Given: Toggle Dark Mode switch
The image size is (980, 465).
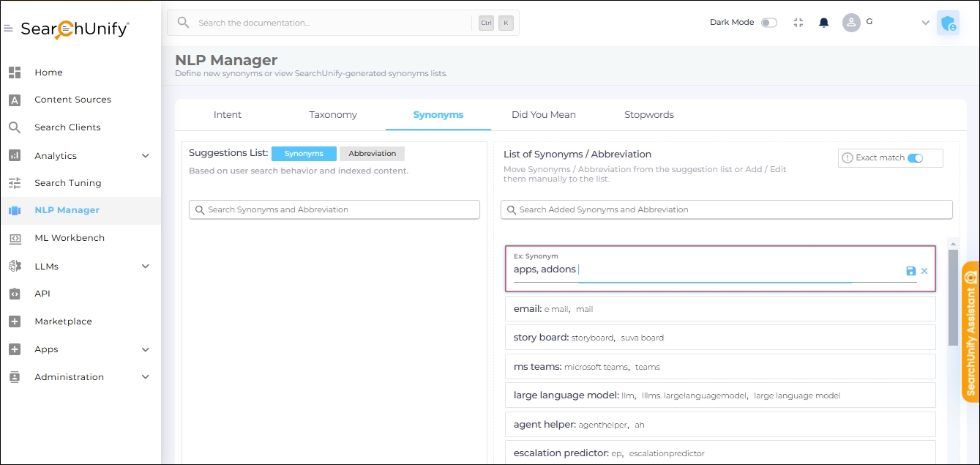Looking at the screenshot, I should (768, 23).
